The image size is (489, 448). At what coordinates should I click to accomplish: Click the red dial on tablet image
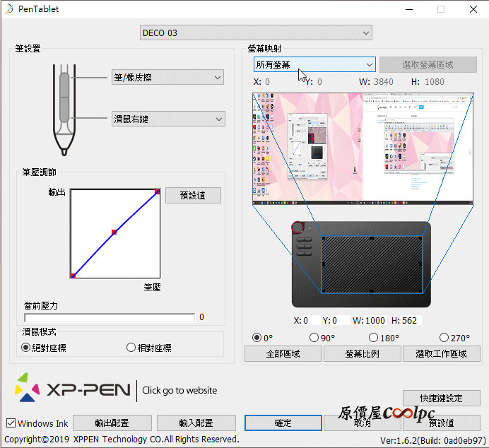(297, 228)
